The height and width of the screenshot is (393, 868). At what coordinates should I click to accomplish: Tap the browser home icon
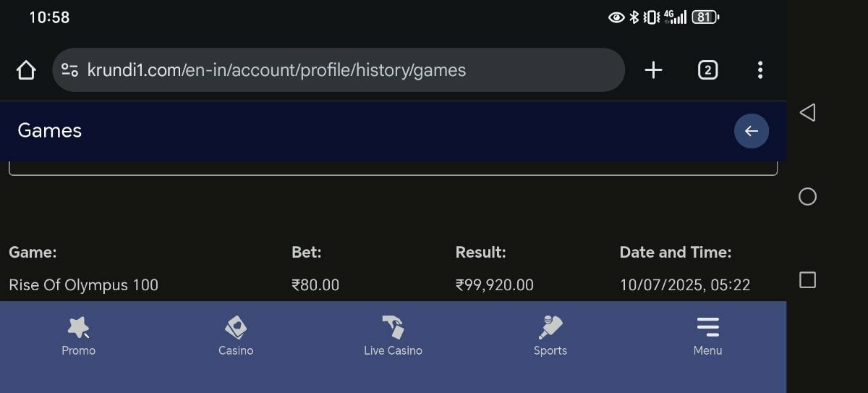(26, 70)
